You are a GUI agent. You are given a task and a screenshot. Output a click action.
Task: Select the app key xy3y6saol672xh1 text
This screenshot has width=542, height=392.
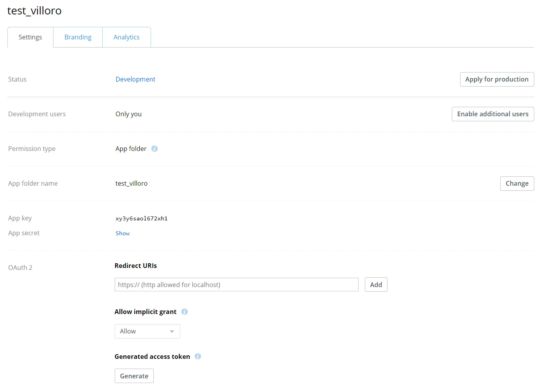[141, 218]
